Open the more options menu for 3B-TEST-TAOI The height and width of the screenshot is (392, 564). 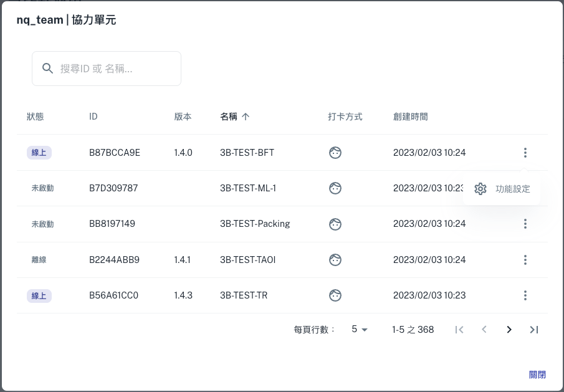(x=525, y=260)
